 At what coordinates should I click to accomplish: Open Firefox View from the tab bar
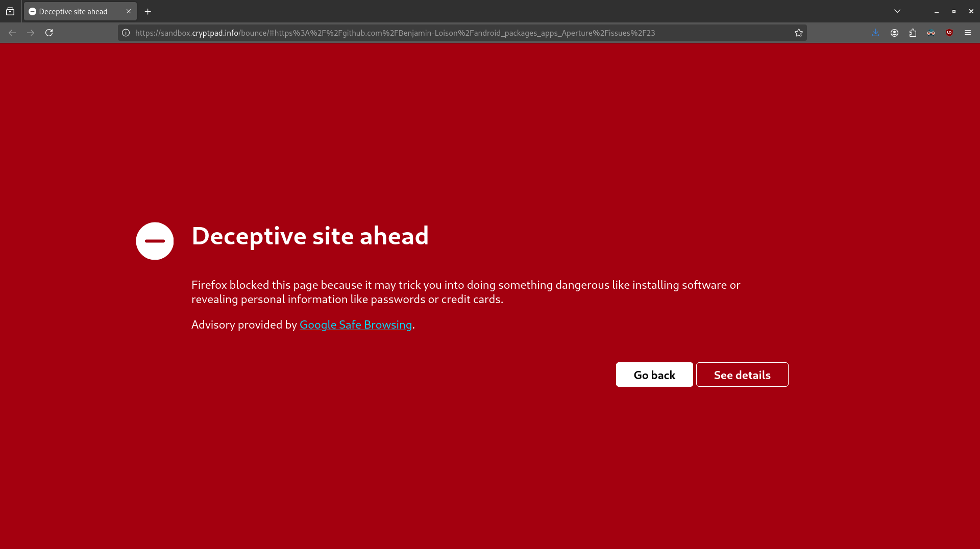[10, 11]
